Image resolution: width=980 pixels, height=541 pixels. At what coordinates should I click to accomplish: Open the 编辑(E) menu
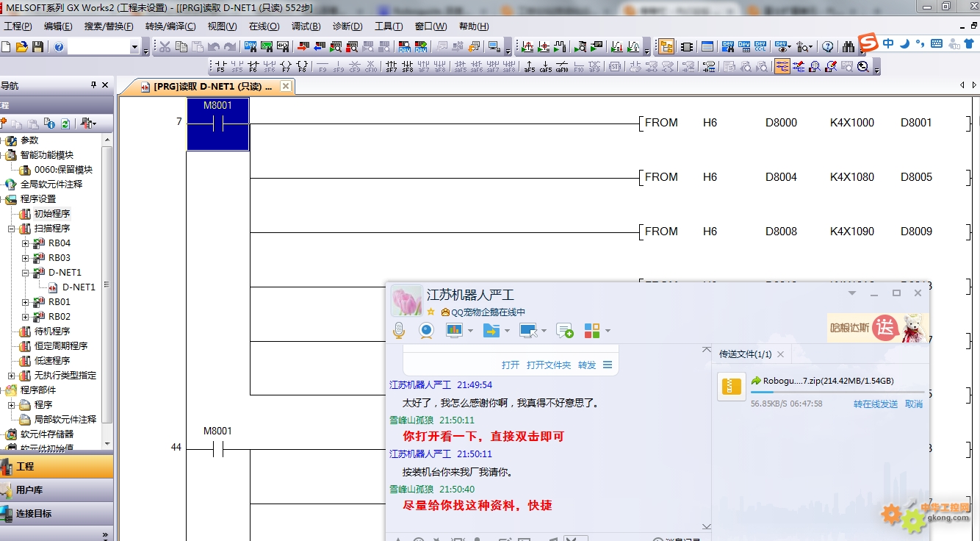[58, 26]
